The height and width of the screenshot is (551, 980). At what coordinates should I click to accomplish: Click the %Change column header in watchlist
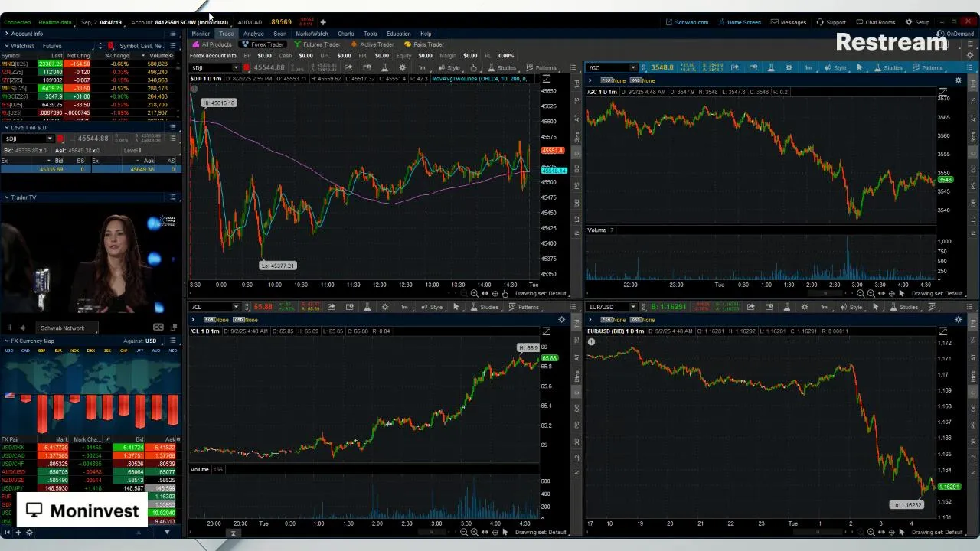click(117, 56)
